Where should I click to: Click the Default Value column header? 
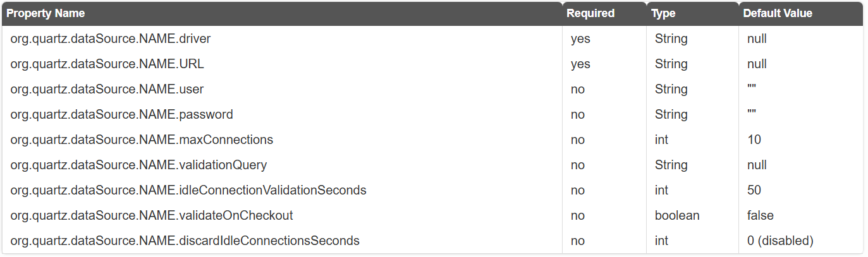pos(778,13)
